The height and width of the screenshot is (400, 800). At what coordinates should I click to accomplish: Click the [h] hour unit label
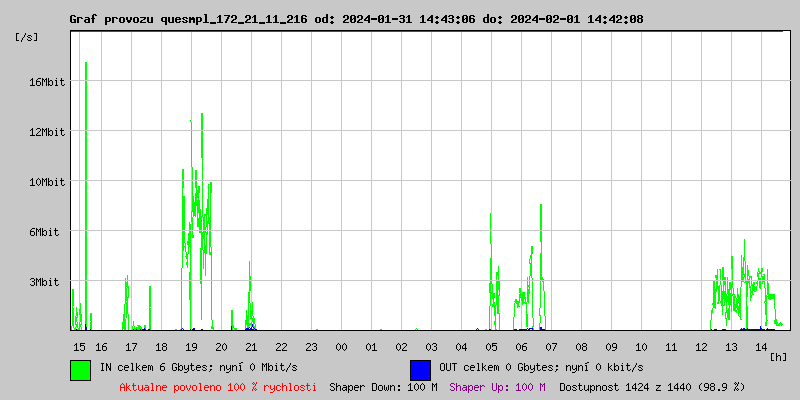(779, 357)
